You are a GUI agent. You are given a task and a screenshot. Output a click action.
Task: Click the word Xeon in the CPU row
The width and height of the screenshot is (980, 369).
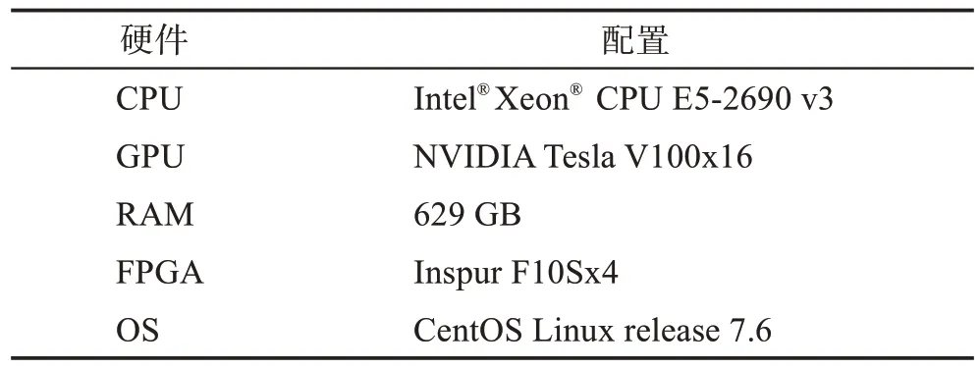[x=531, y=99]
